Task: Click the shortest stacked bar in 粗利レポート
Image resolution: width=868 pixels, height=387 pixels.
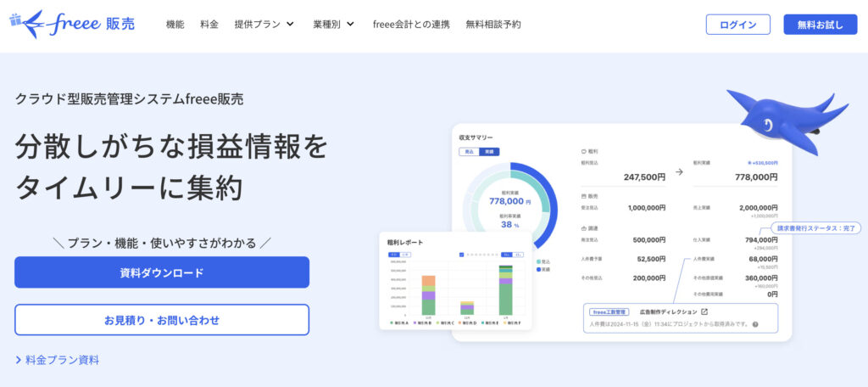Action: point(467,308)
